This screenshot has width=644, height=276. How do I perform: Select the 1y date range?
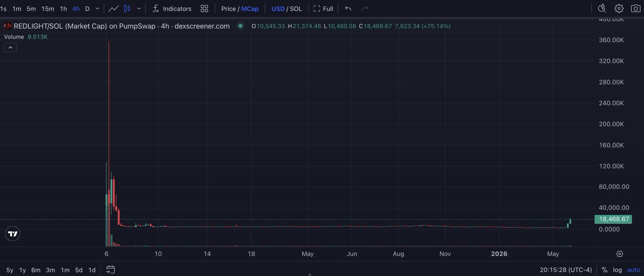(23, 270)
